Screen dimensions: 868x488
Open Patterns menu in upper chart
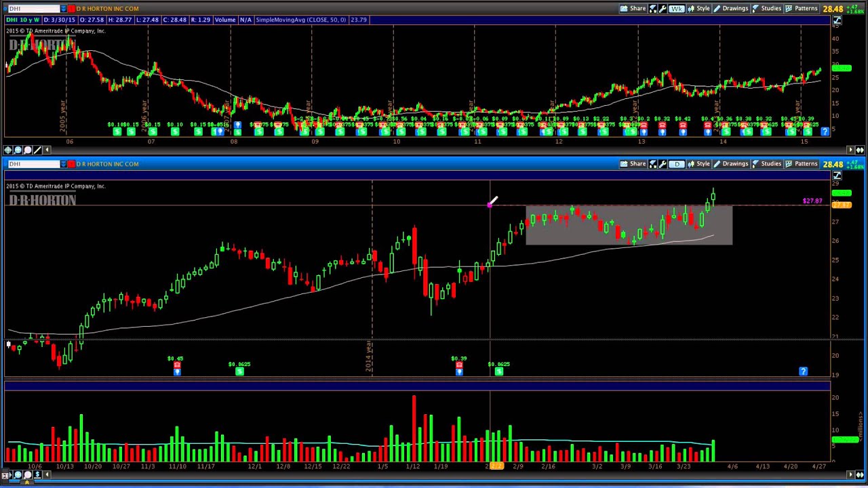(801, 9)
